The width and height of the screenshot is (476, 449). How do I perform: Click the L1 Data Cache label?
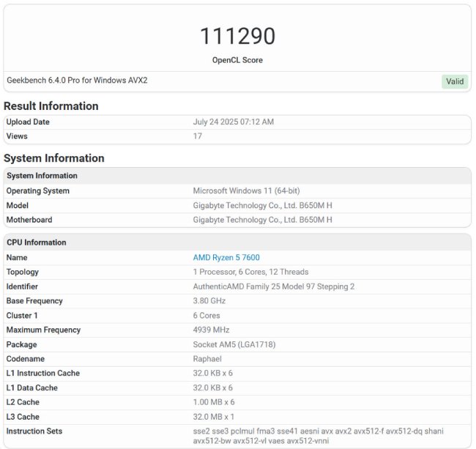click(x=32, y=387)
